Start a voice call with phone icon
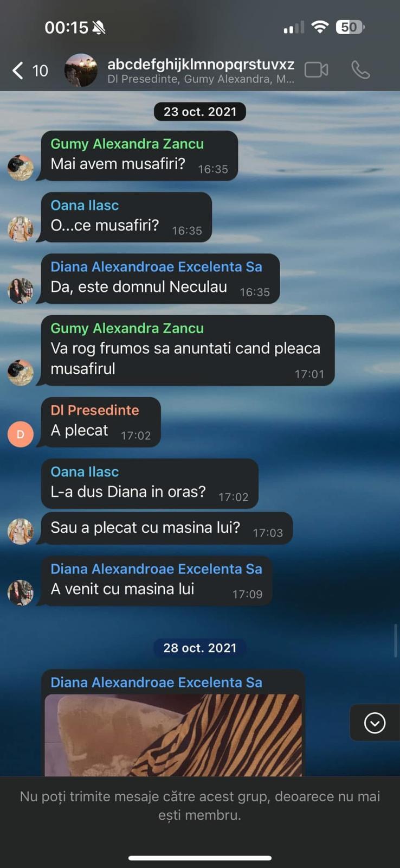The image size is (400, 868). 360,70
